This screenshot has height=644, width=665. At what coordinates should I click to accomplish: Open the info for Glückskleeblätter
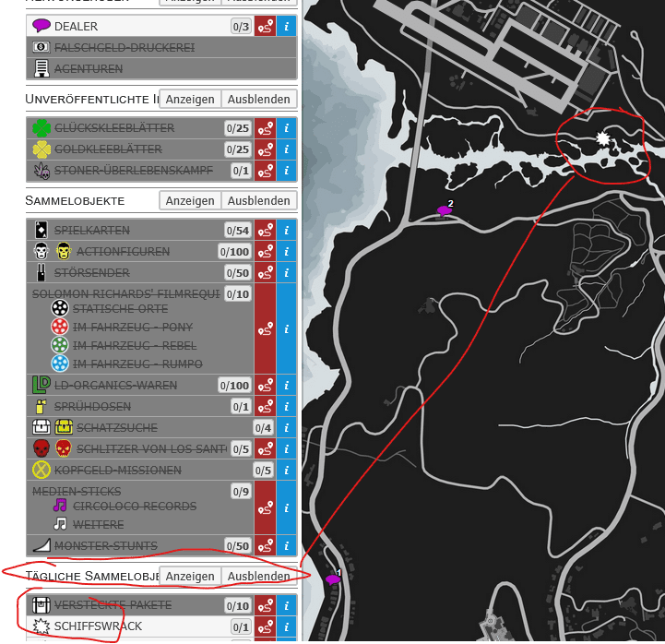(x=286, y=128)
